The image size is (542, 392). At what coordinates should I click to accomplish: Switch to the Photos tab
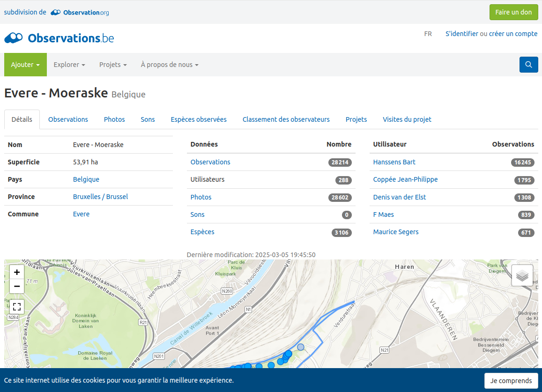[114, 119]
